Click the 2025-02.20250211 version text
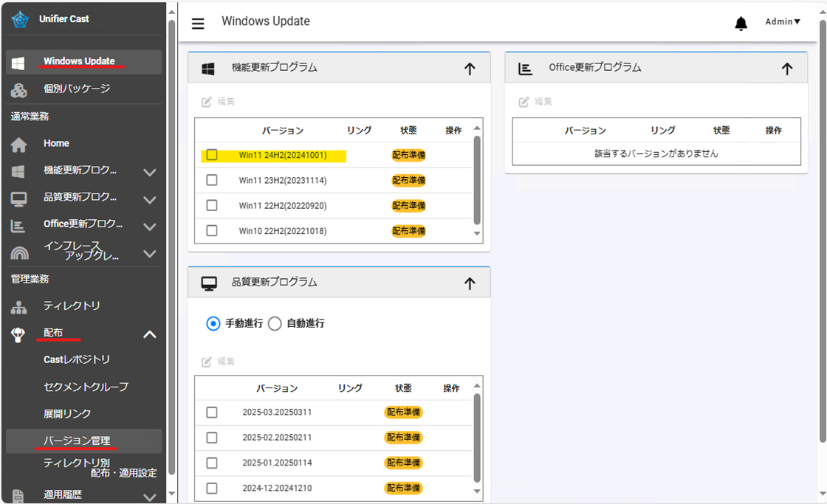Screen dimensions: 827x504 coord(277,438)
